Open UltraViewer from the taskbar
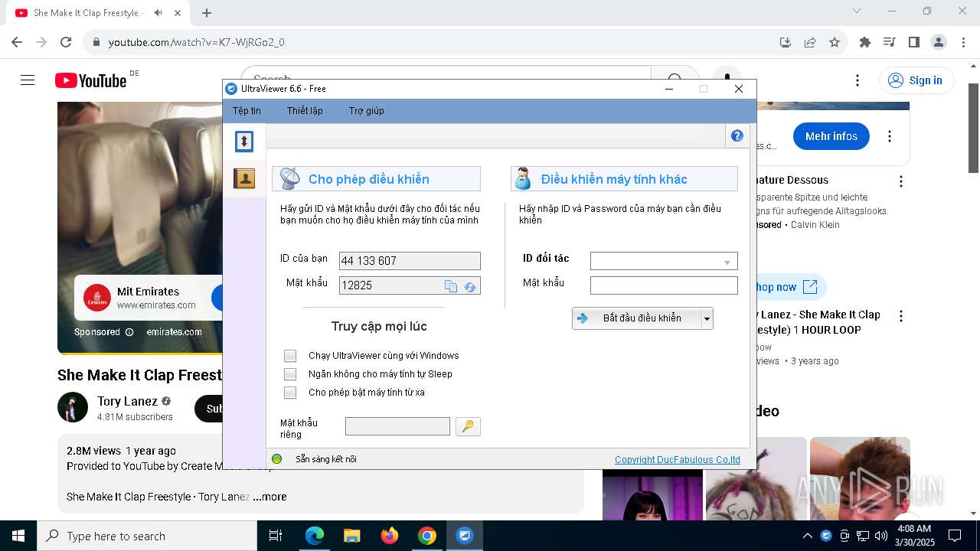The image size is (980, 551). click(465, 536)
